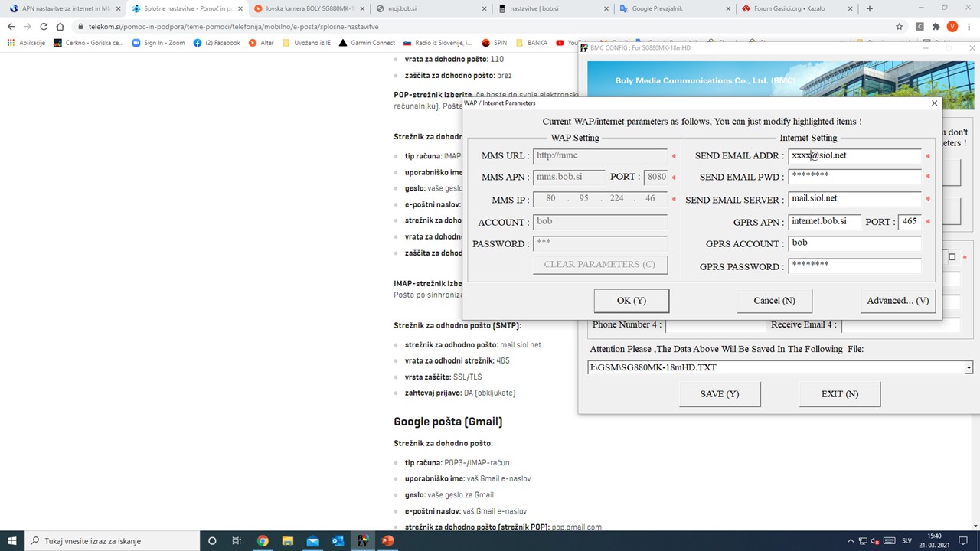Image resolution: width=980 pixels, height=551 pixels.
Task: Open Chrome from the taskbar
Action: [x=263, y=540]
